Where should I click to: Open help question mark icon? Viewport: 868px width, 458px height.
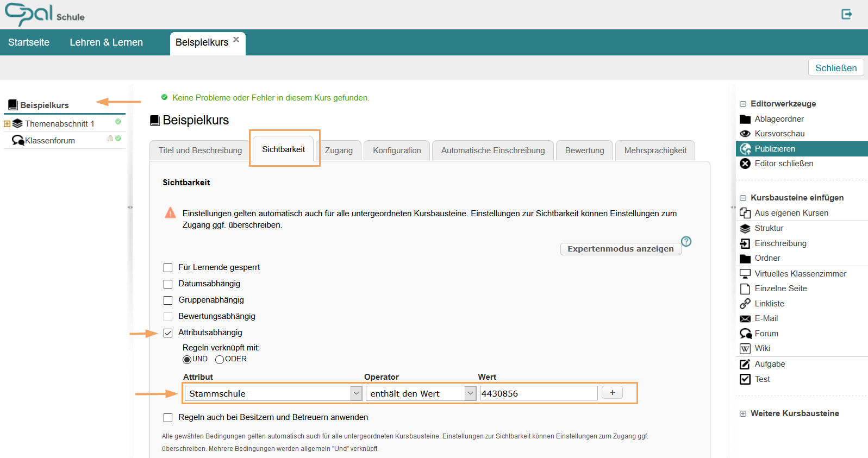point(686,241)
